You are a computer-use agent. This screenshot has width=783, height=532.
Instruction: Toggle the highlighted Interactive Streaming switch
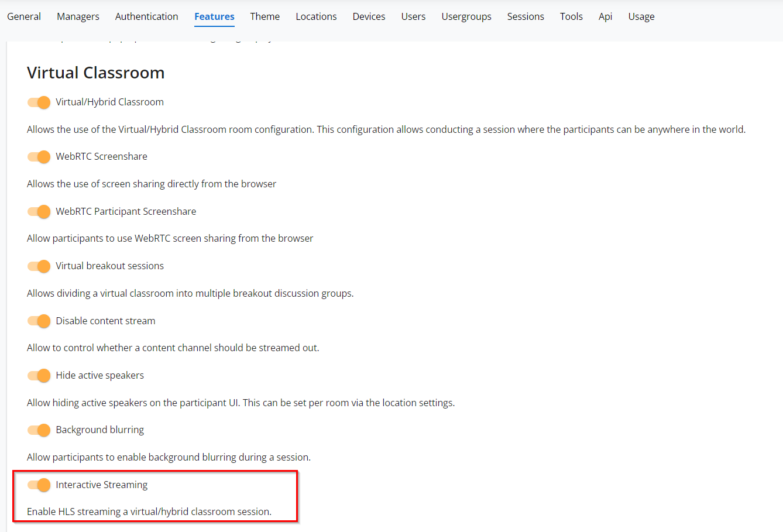[39, 485]
